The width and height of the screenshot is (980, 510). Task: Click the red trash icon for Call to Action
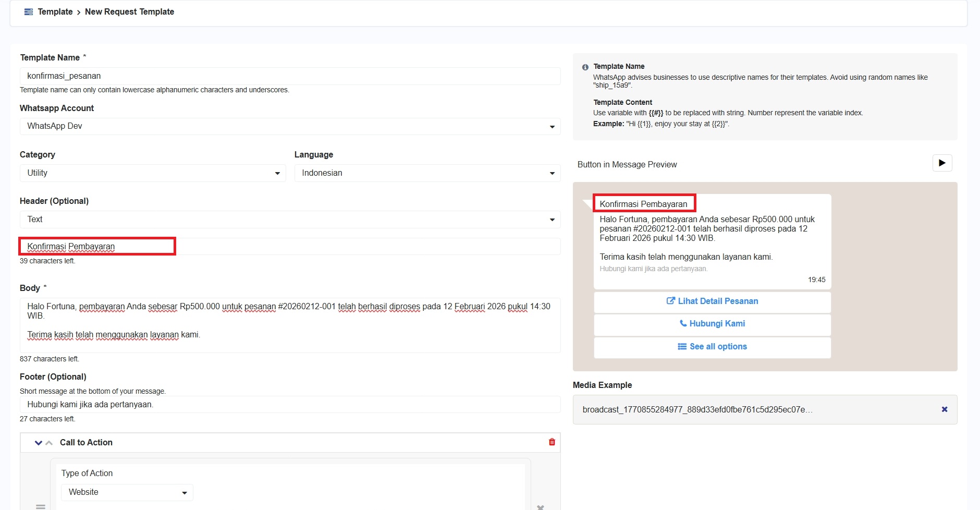coord(552,442)
